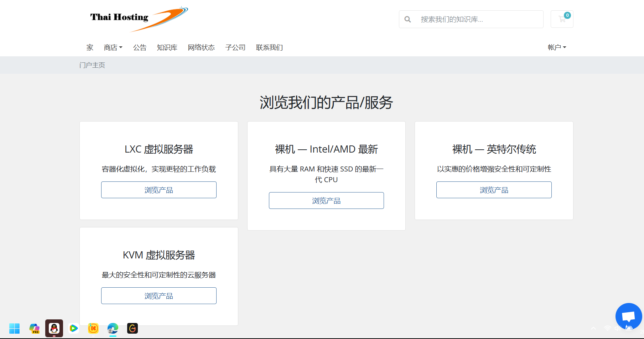Open the Windows Start menu
This screenshot has width=644, height=339.
[14, 328]
